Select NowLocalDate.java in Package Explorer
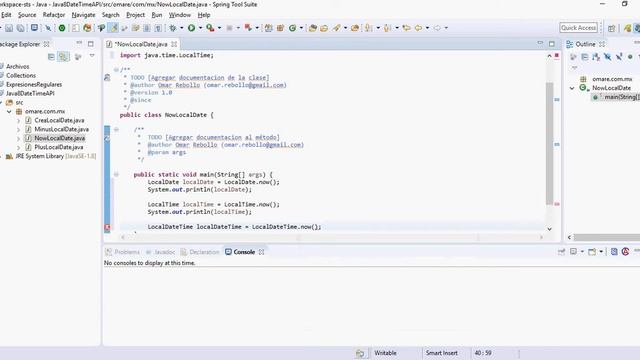This screenshot has height=360, width=640. point(60,138)
